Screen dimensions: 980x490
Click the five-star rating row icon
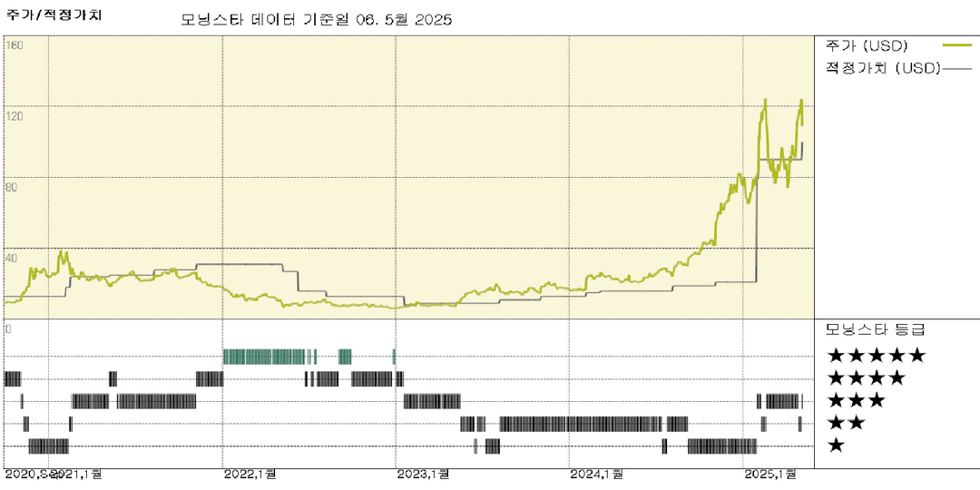tap(876, 355)
